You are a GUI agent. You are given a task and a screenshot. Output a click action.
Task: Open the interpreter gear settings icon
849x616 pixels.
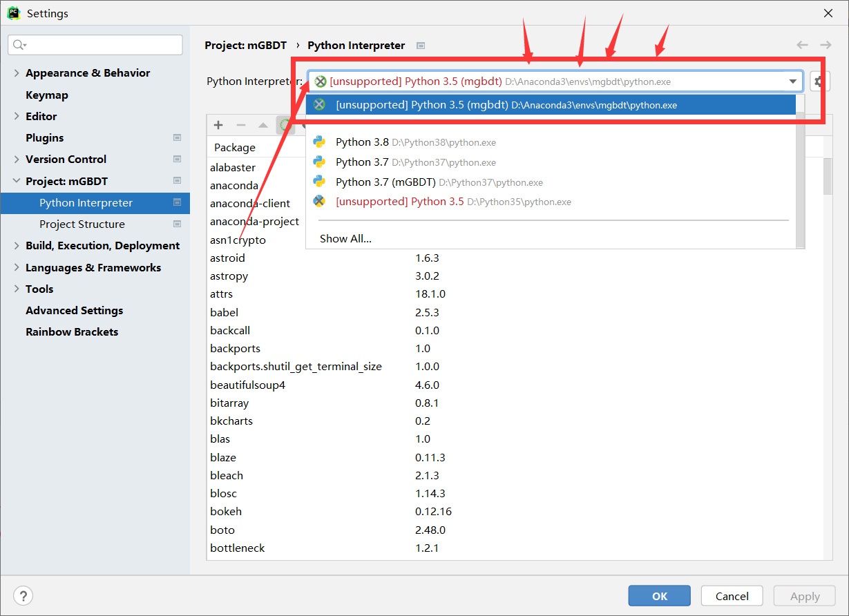(819, 81)
